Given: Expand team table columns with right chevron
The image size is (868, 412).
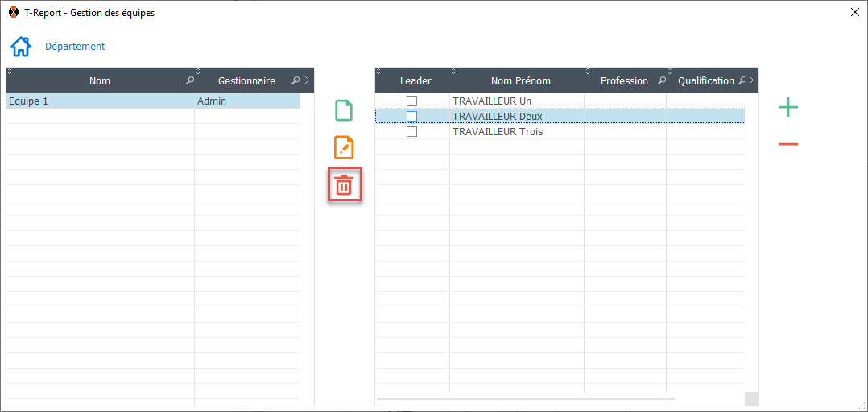Looking at the screenshot, I should click(x=308, y=80).
